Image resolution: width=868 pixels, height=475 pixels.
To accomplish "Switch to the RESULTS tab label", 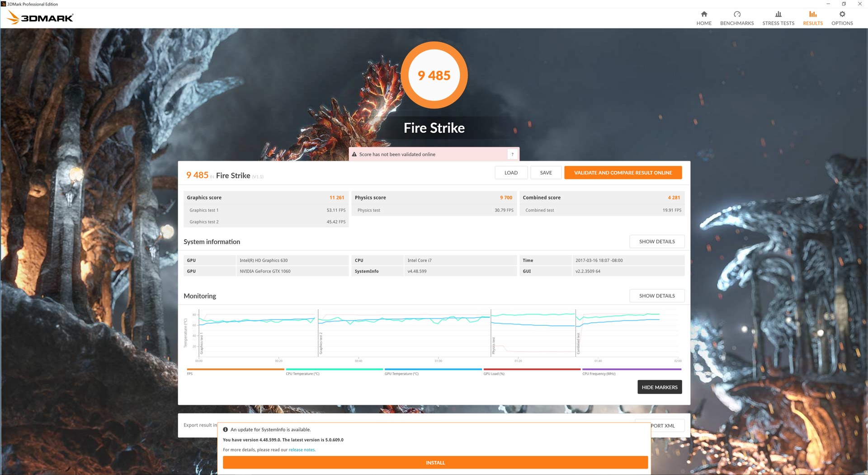I will tap(813, 24).
